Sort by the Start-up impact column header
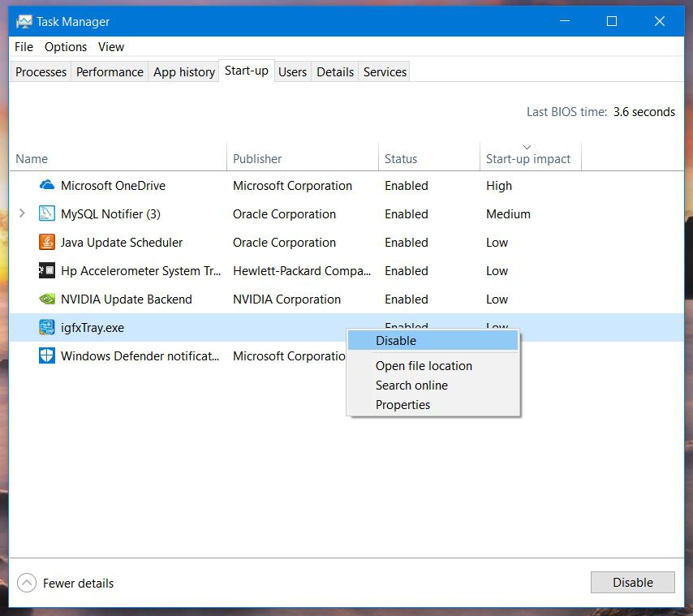 (531, 157)
